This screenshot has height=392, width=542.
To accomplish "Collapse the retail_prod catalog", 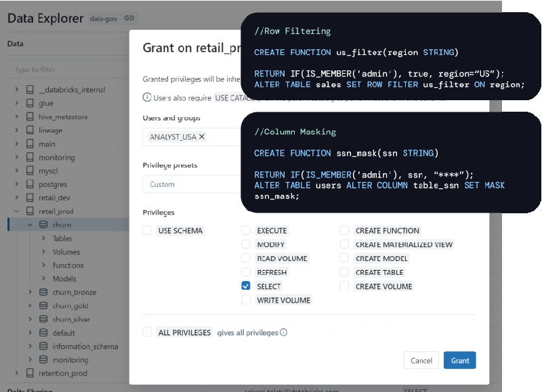I will point(16,211).
